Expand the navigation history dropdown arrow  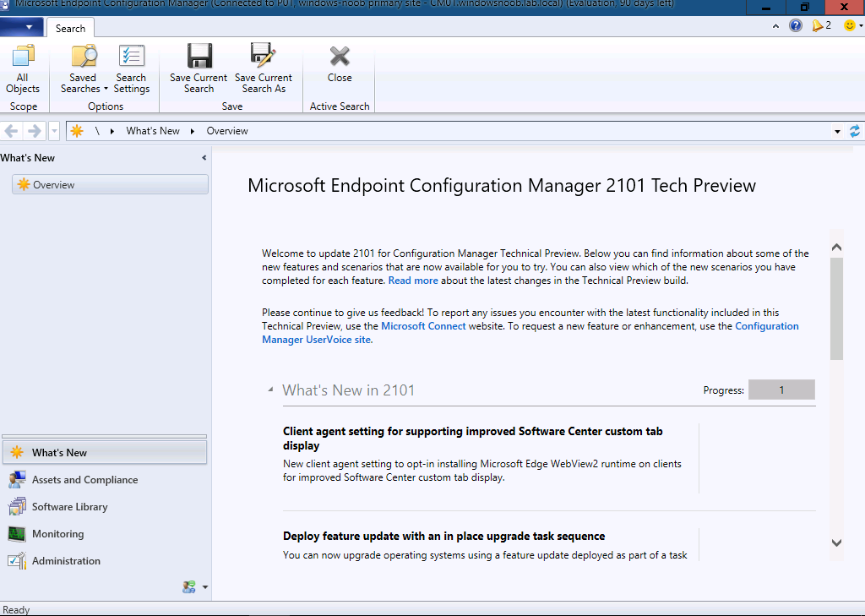[x=54, y=131]
